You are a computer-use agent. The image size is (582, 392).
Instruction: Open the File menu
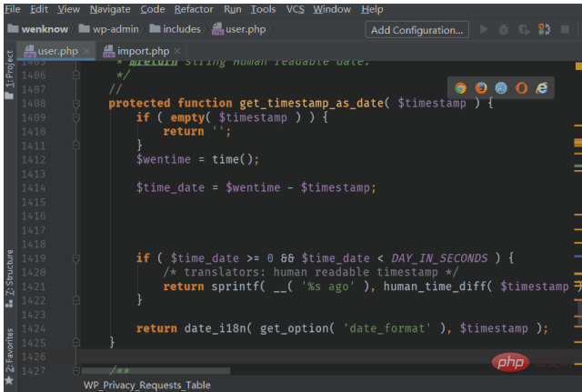[12, 9]
